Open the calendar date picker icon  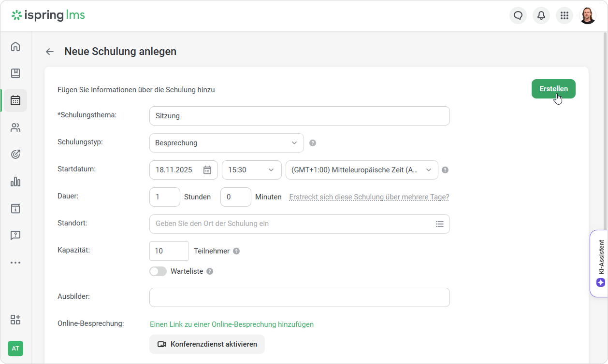207,170
